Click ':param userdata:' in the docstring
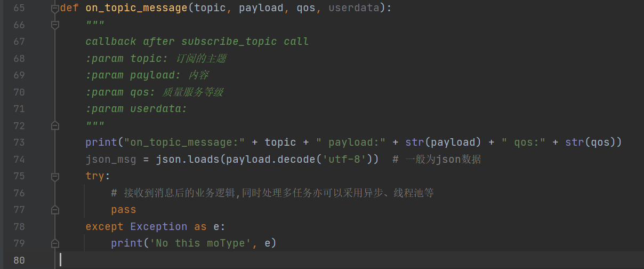 coord(136,109)
